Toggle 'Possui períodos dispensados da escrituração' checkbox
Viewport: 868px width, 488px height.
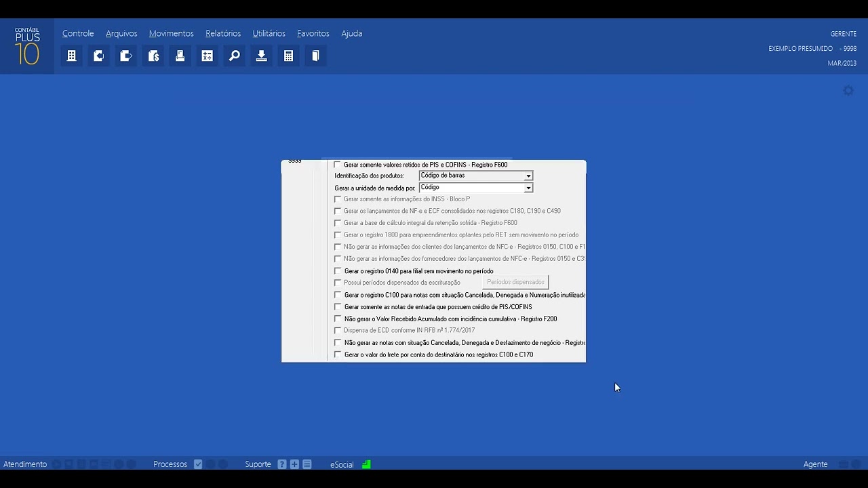[338, 283]
